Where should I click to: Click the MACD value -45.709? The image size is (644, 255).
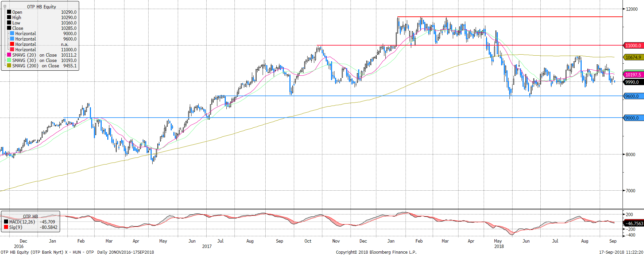tap(48, 222)
